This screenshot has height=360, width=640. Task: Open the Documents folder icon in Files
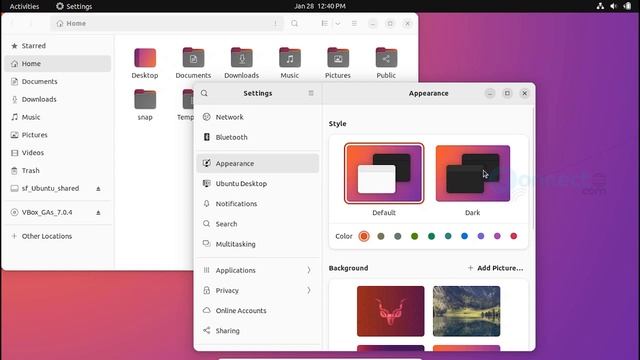[193, 58]
